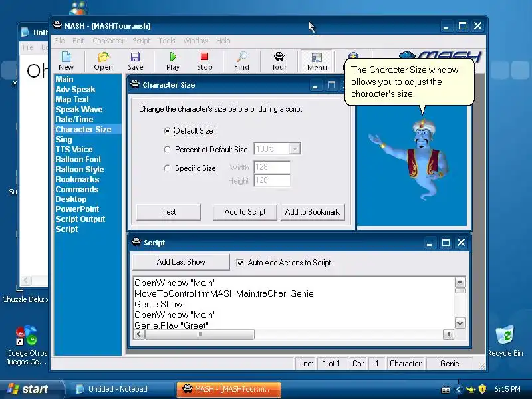
Task: Launch the Tour toolbar icon
Action: 279,57
